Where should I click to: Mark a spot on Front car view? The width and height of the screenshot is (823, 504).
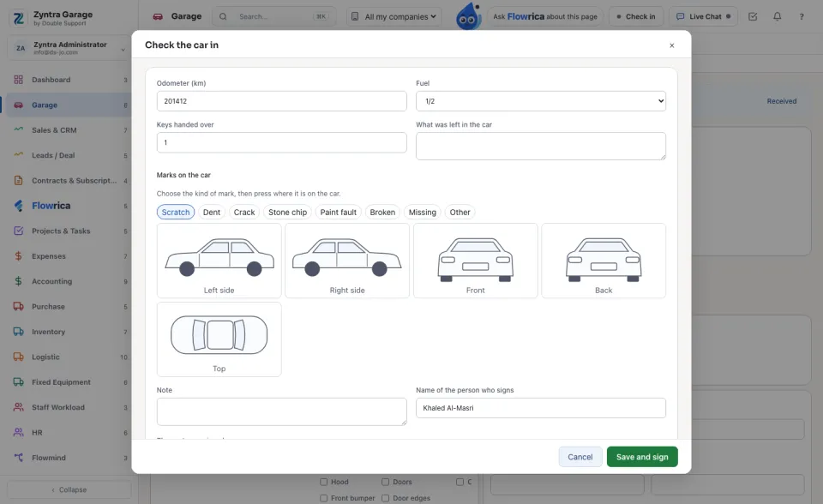tap(476, 261)
